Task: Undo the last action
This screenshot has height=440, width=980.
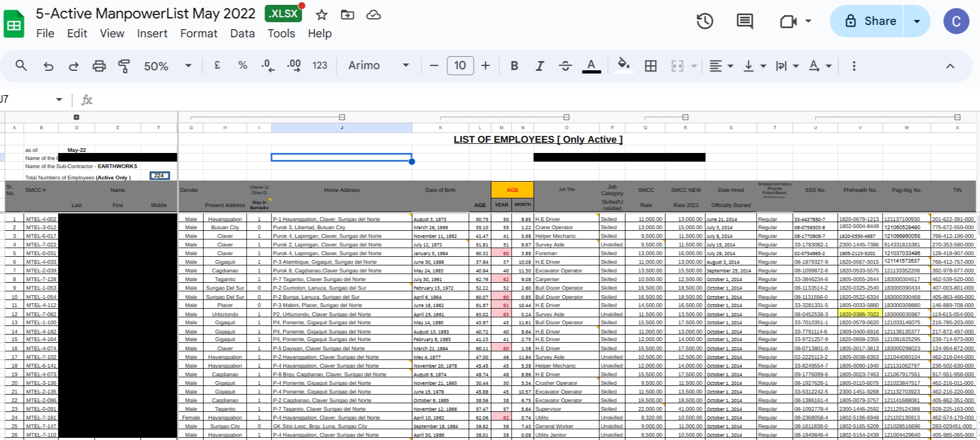Action: [x=49, y=66]
